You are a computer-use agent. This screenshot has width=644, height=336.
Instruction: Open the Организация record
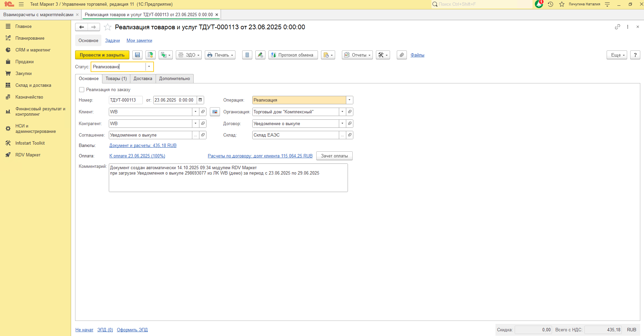click(x=350, y=112)
